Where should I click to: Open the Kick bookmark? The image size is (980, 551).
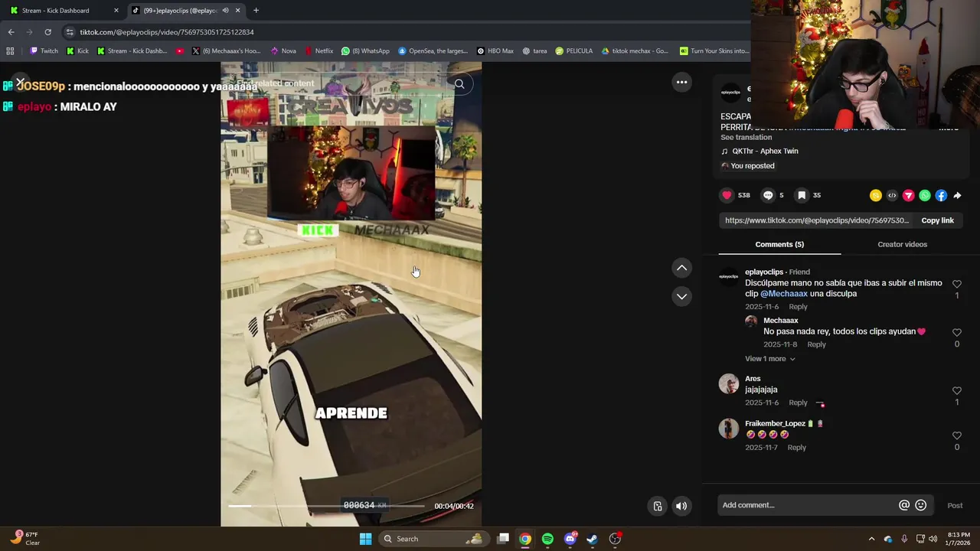pos(77,51)
